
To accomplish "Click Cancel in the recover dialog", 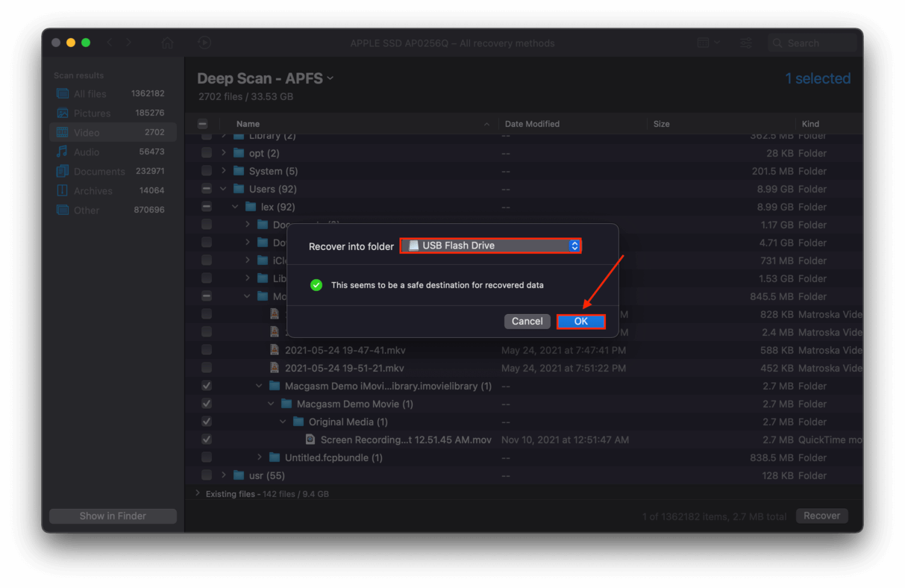I will (x=527, y=321).
